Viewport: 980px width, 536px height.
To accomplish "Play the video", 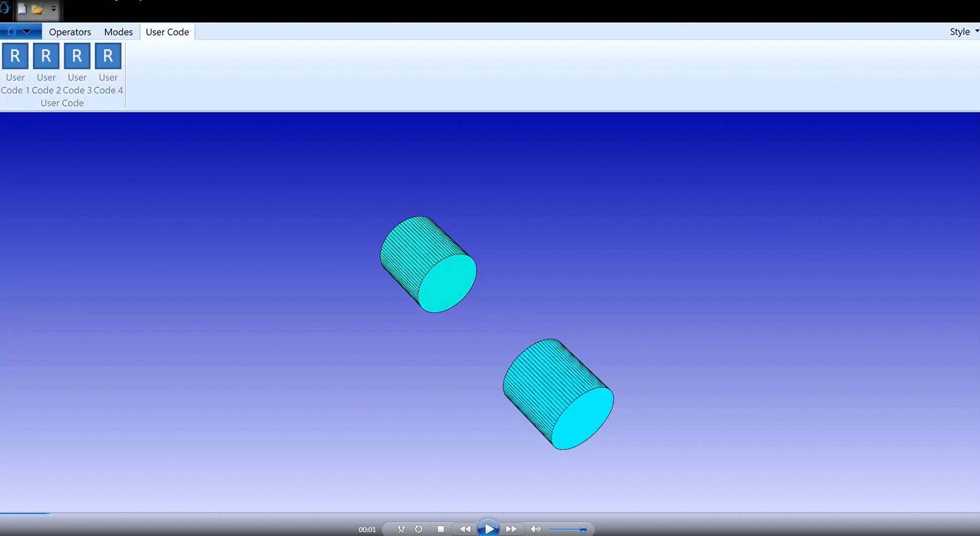I will (x=488, y=528).
